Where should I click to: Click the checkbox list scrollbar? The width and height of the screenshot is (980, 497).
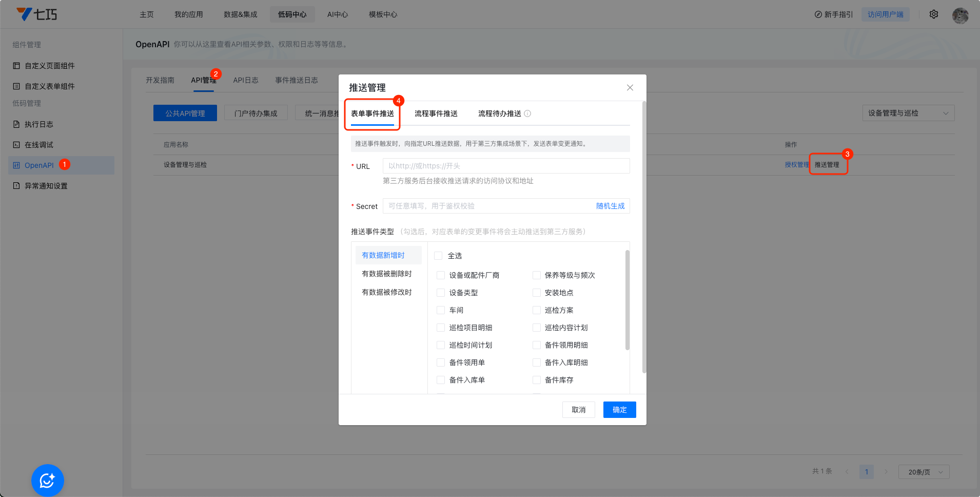627,300
